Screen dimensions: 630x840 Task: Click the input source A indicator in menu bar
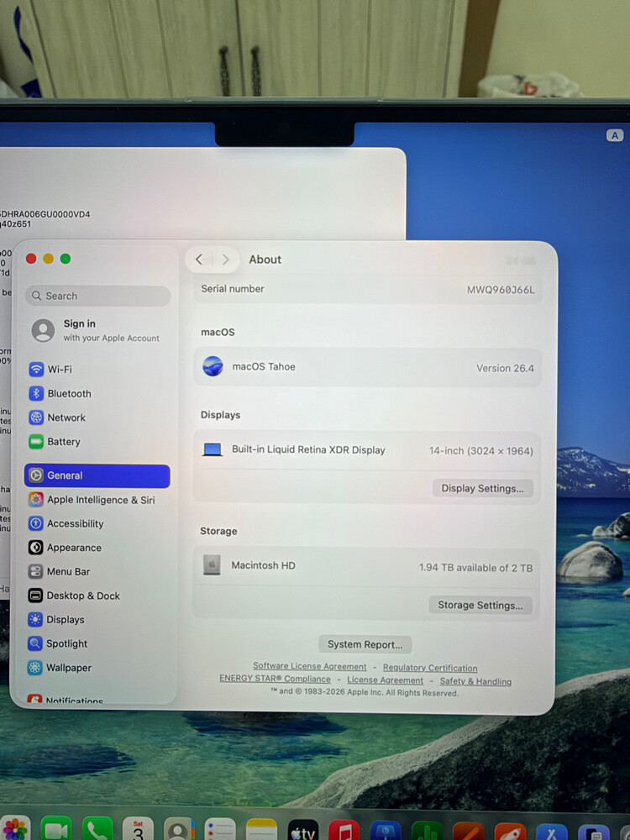pos(615,135)
